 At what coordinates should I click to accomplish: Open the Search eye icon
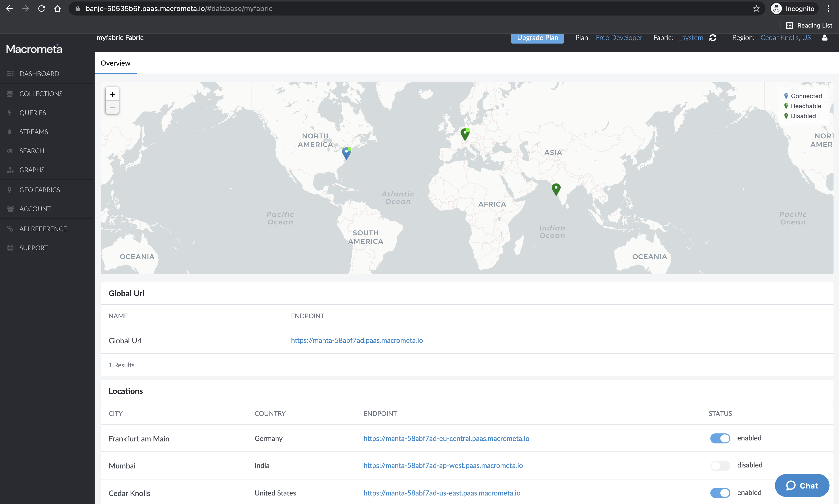coord(10,151)
